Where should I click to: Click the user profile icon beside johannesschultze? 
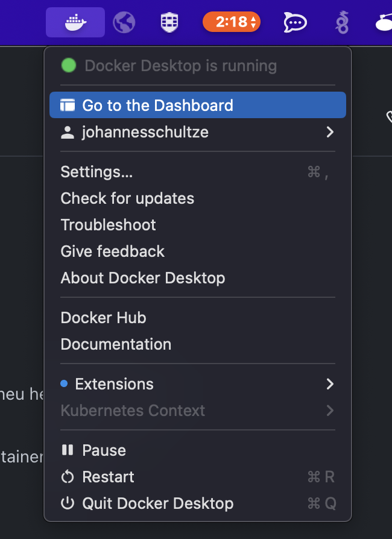[x=68, y=132]
